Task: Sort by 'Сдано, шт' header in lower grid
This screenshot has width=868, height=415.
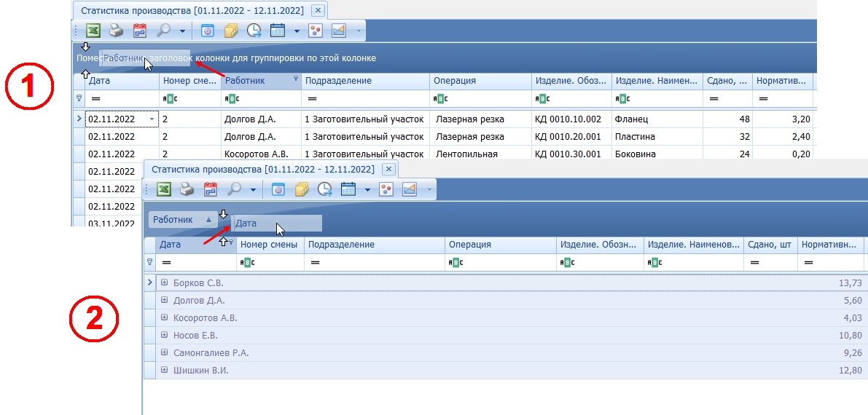Action: click(x=770, y=245)
